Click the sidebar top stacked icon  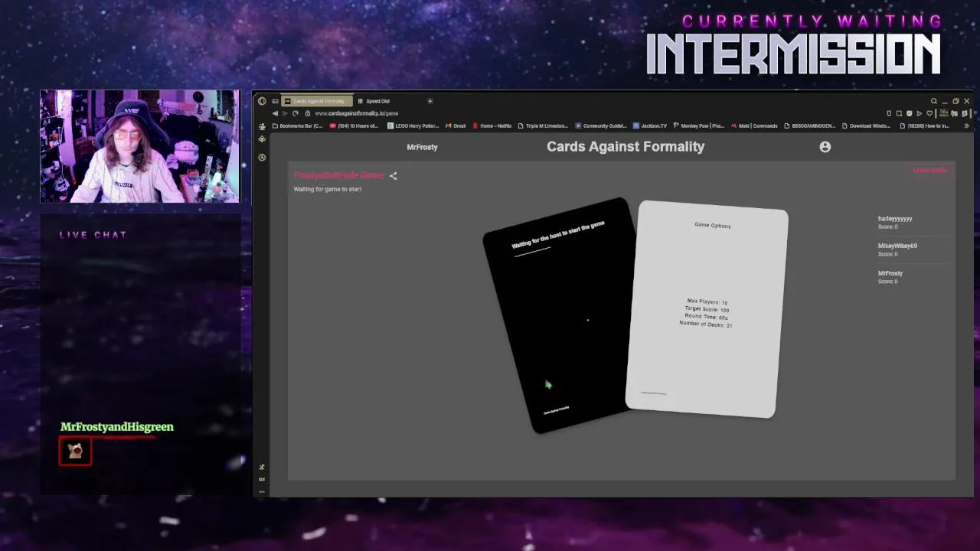(262, 126)
